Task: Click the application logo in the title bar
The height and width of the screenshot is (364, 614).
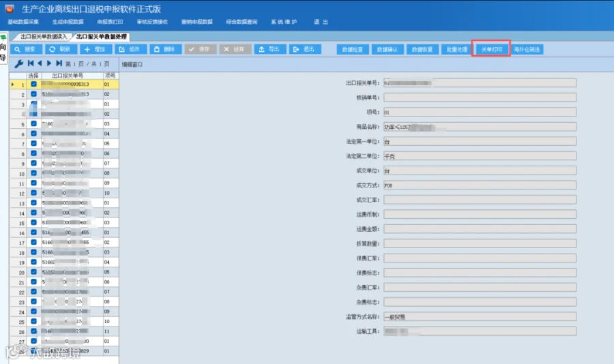Action: click(x=10, y=9)
